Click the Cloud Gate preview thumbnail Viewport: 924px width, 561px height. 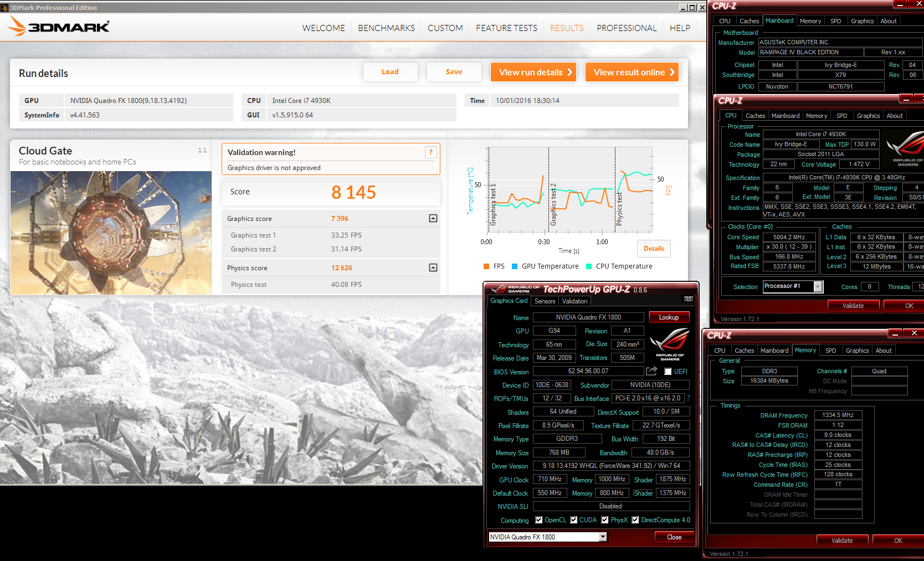click(111, 233)
